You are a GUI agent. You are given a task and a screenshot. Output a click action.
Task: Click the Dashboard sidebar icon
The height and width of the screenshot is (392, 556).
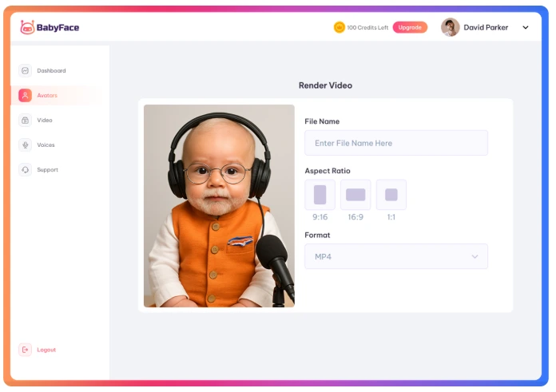coord(26,70)
